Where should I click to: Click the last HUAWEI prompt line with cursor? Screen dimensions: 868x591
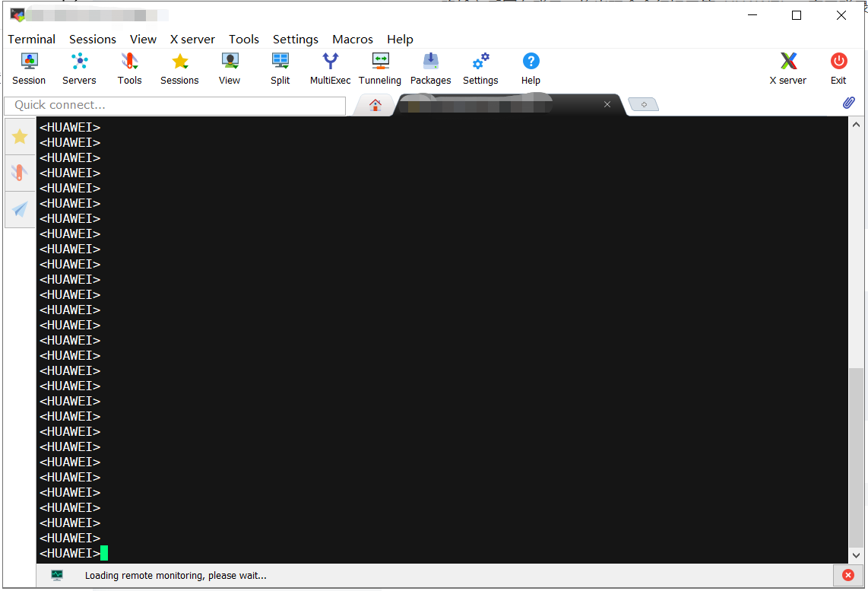[x=74, y=553]
